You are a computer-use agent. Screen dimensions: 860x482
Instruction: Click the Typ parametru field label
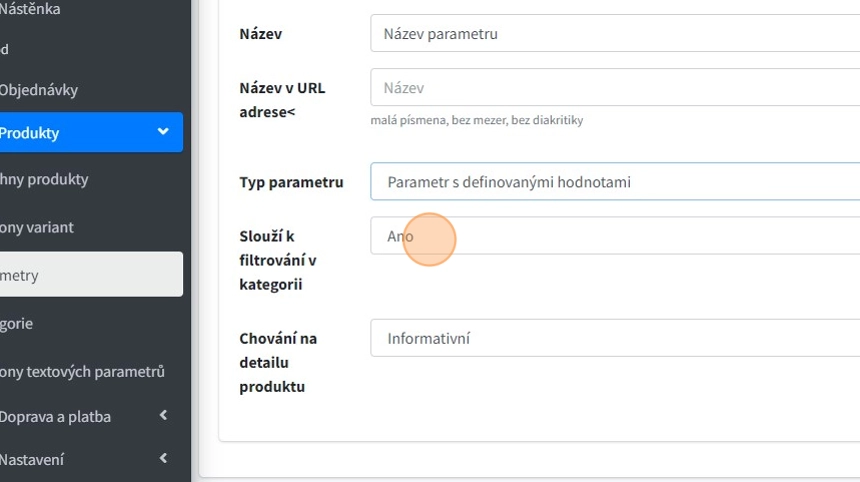pos(291,182)
